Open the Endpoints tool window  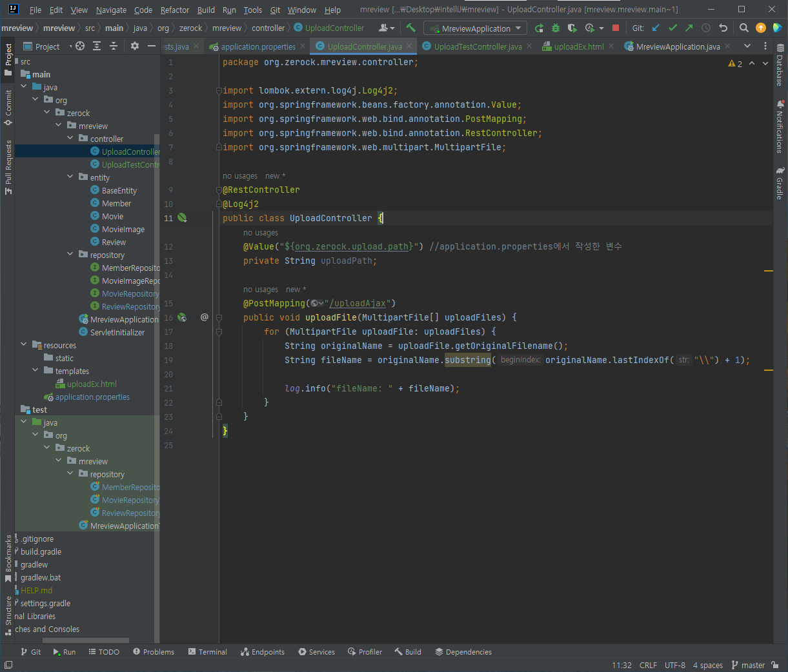click(x=262, y=652)
